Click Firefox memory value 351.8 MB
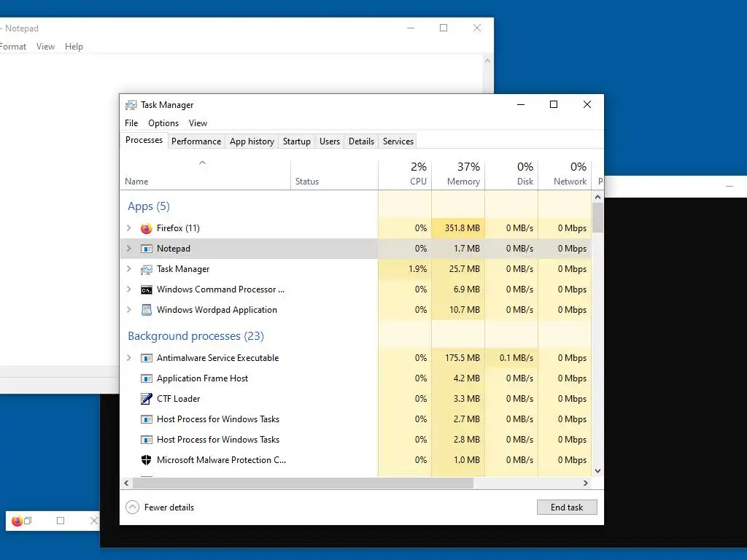The image size is (747, 560). [462, 228]
